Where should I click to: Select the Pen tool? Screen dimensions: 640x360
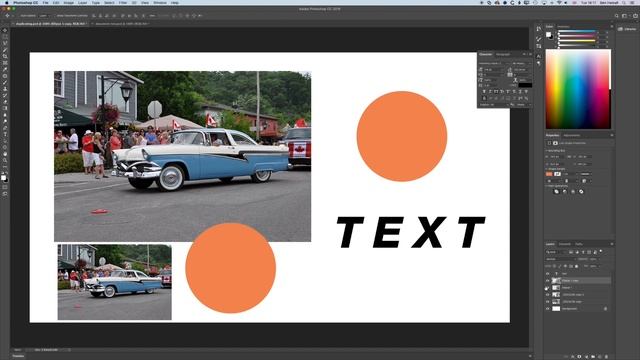point(5,128)
